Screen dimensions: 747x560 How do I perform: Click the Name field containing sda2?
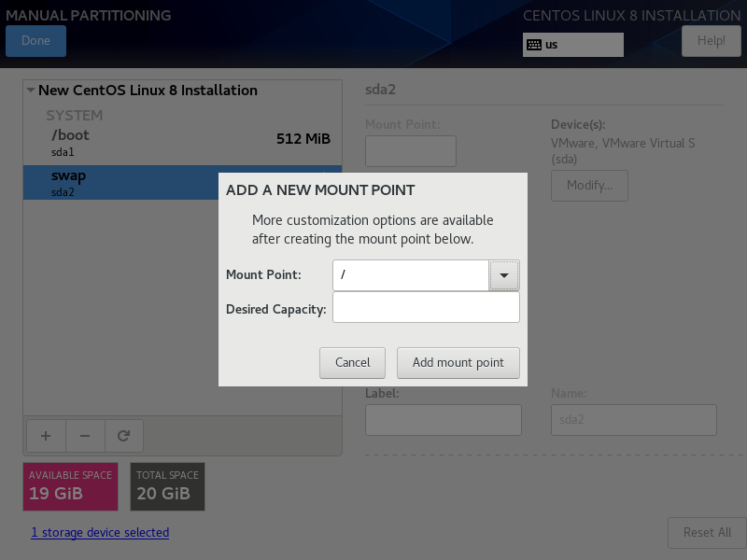(x=634, y=420)
